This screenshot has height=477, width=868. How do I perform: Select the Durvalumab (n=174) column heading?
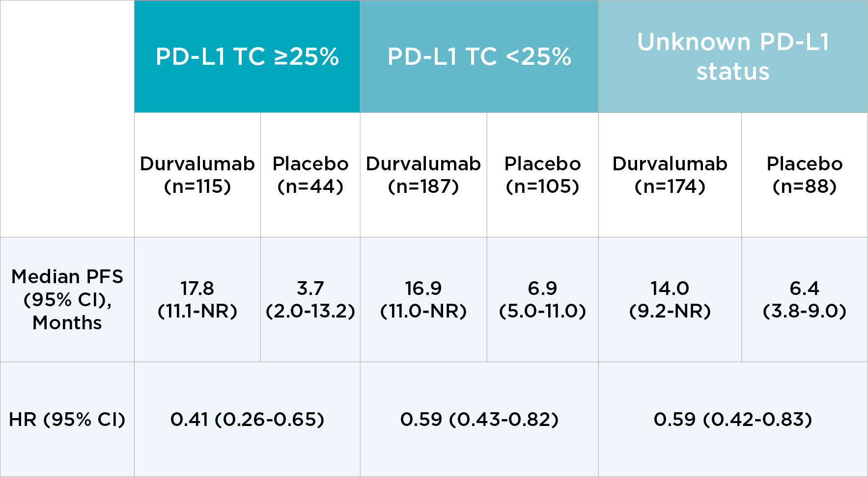pos(670,175)
